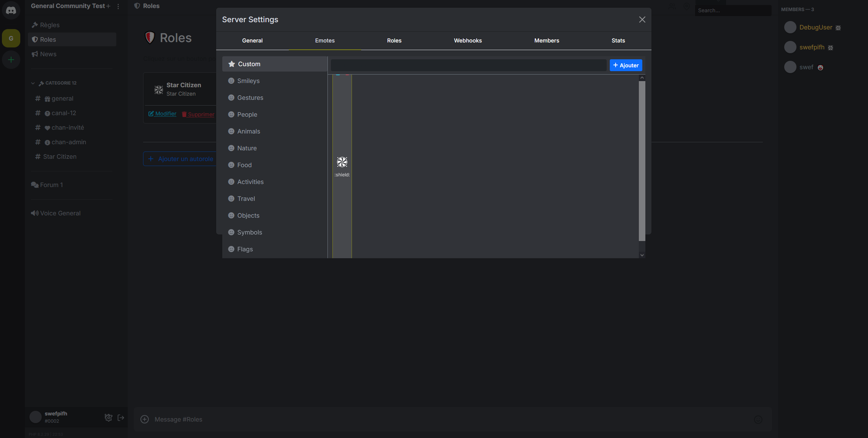Viewport: 868px width, 438px height.
Task: Select the G server icon
Action: coord(11,38)
